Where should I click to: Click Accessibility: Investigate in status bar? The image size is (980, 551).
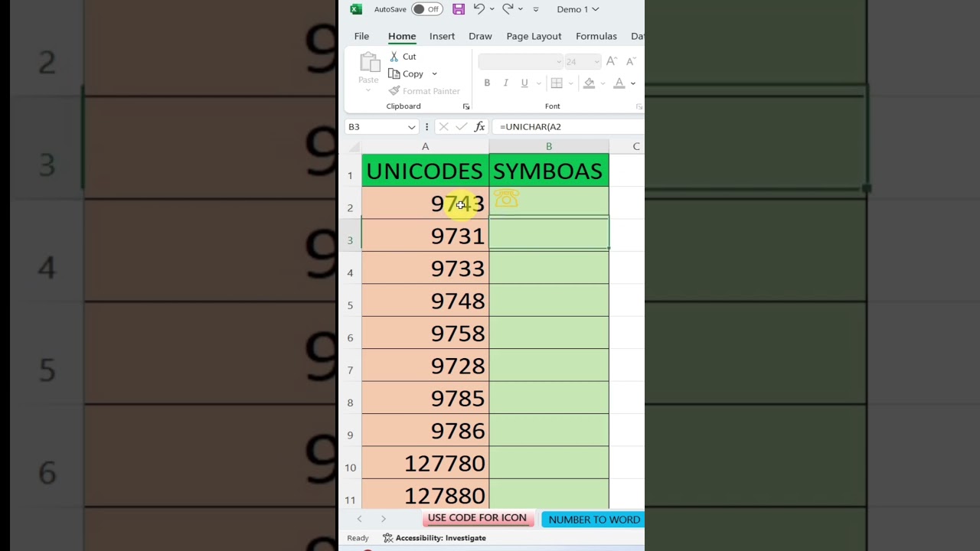tap(440, 538)
